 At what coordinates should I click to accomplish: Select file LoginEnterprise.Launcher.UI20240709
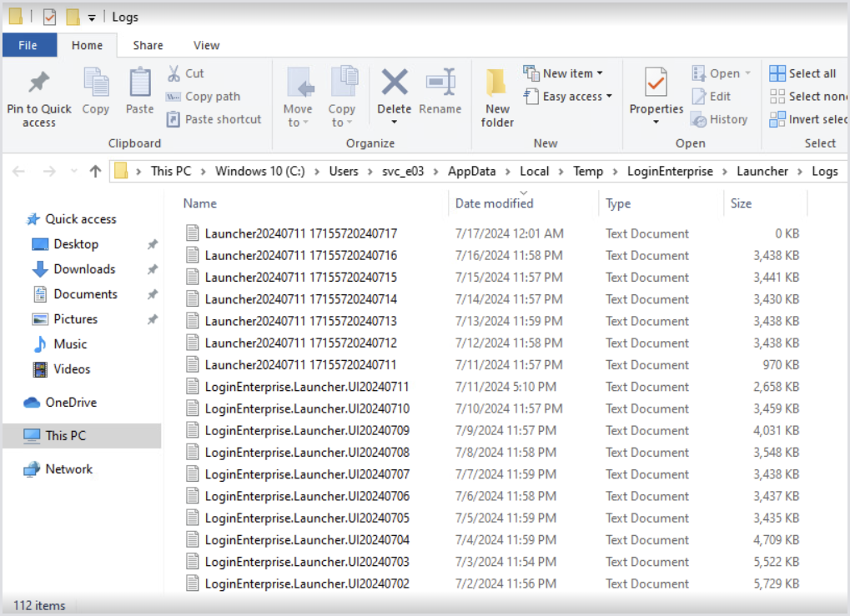tap(306, 431)
